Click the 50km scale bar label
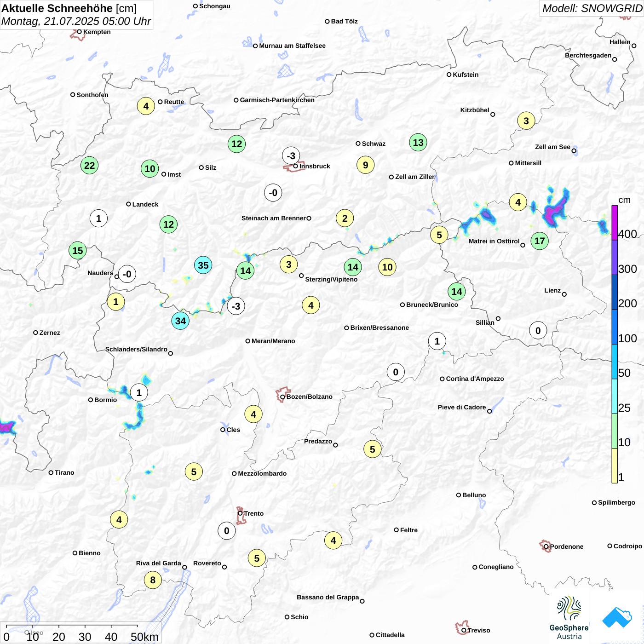 (x=144, y=637)
